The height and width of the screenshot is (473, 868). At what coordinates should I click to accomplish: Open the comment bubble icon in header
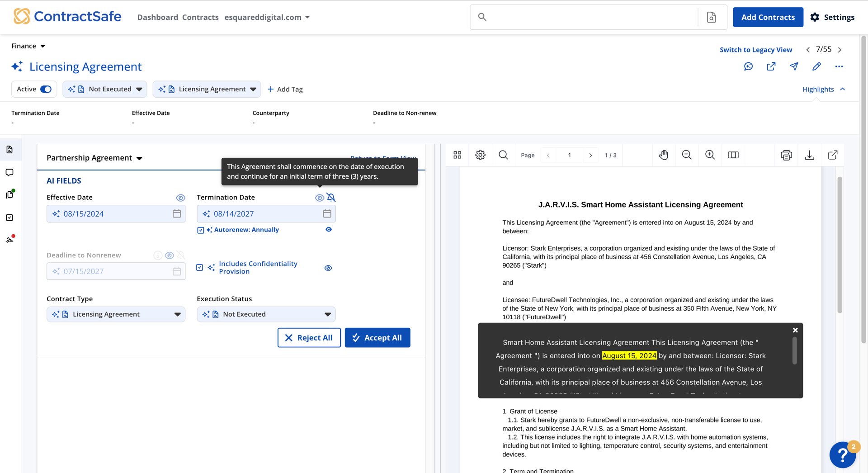pos(749,66)
